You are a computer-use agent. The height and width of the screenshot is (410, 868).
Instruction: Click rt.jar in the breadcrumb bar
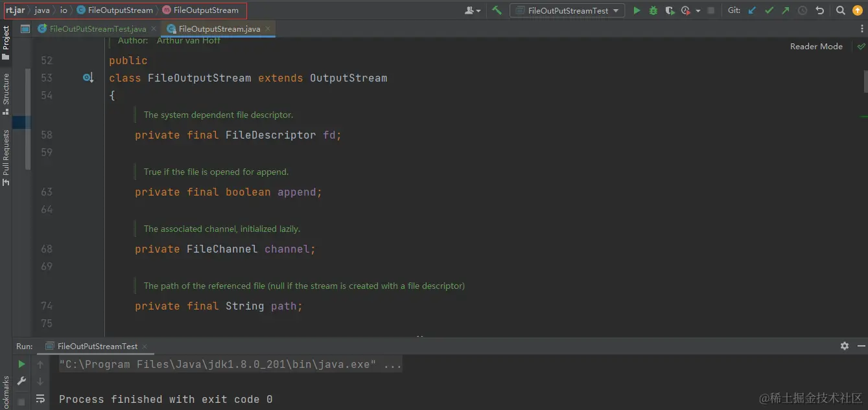[15, 10]
